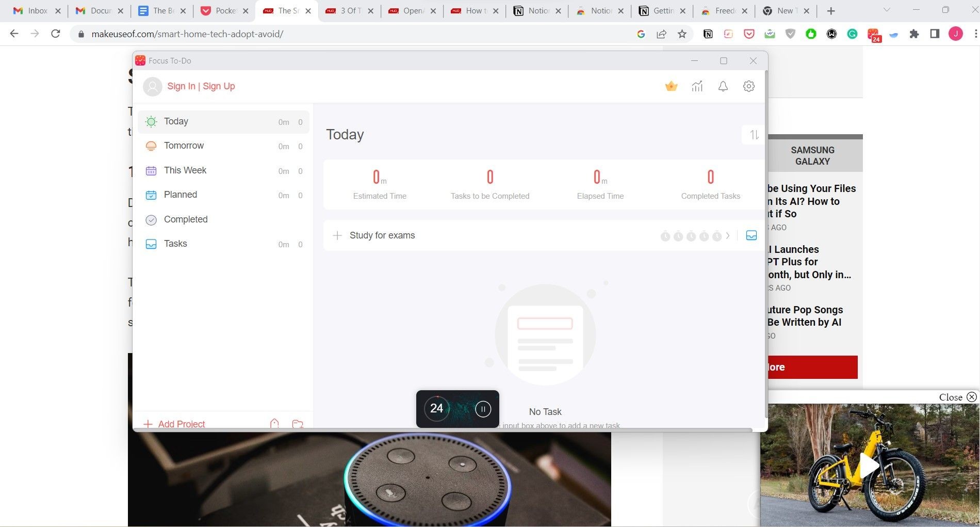Click the Echo Dot article image

369,479
